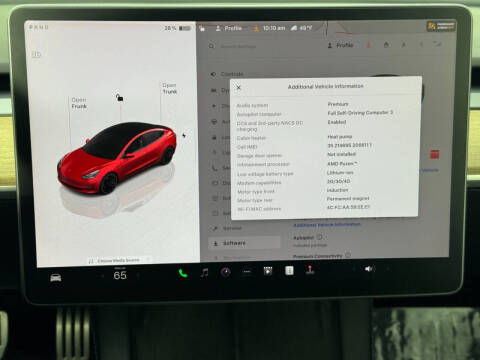Tap the 65 temperature setting

(x=120, y=275)
